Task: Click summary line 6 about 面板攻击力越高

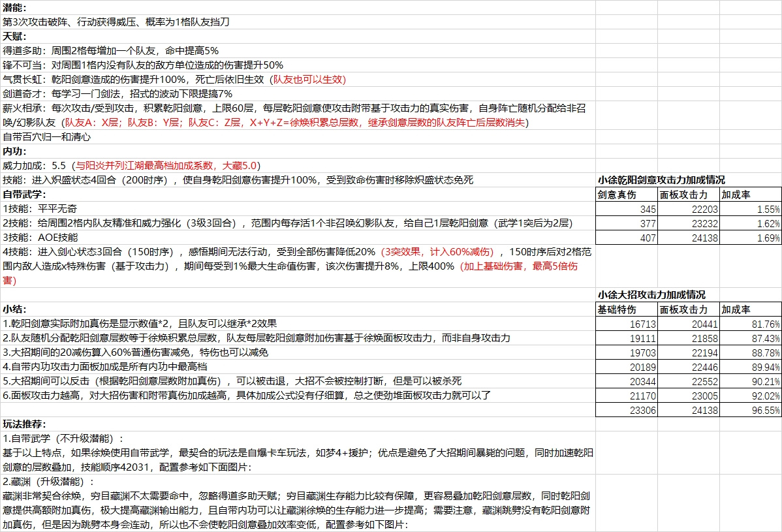Action: [x=298, y=396]
